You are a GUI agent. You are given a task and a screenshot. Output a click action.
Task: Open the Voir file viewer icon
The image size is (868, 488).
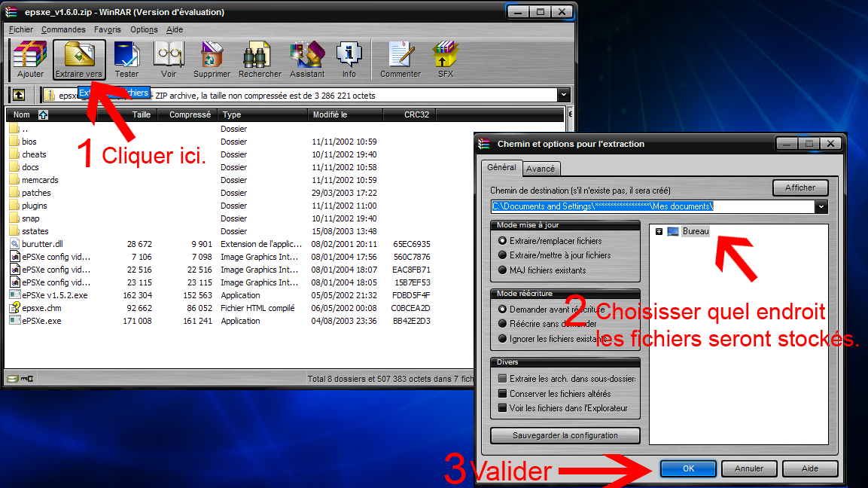tap(169, 59)
